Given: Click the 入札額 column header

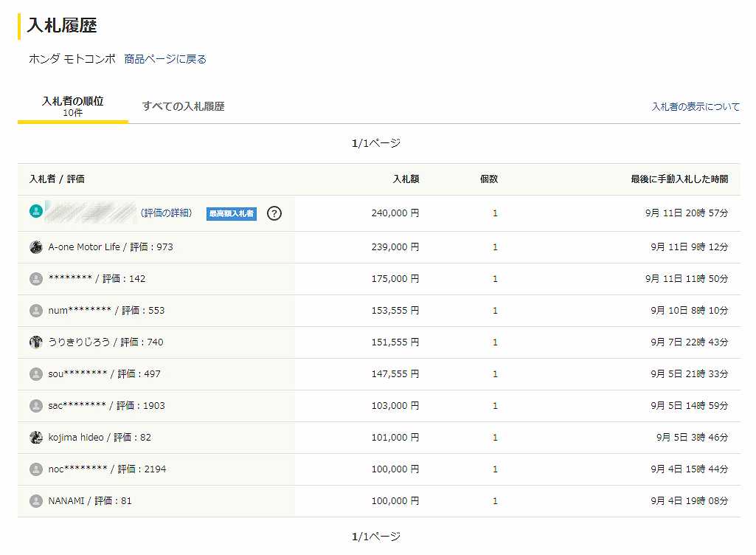Looking at the screenshot, I should coord(406,179).
